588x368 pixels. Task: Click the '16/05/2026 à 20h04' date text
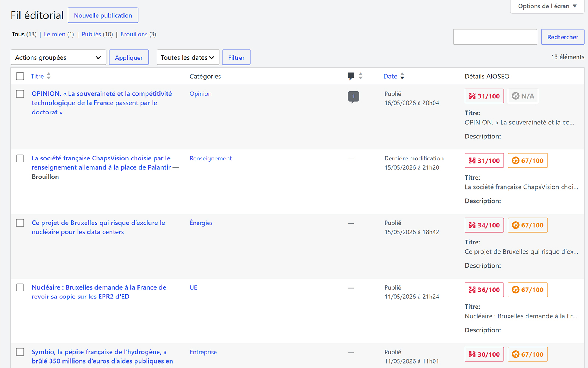(412, 103)
